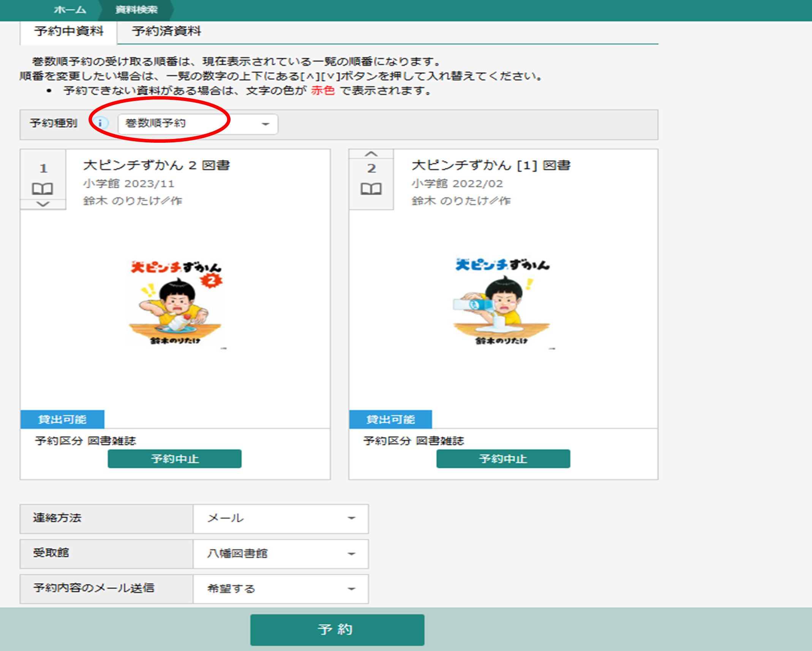Click order number 1 on the first card

[43, 168]
